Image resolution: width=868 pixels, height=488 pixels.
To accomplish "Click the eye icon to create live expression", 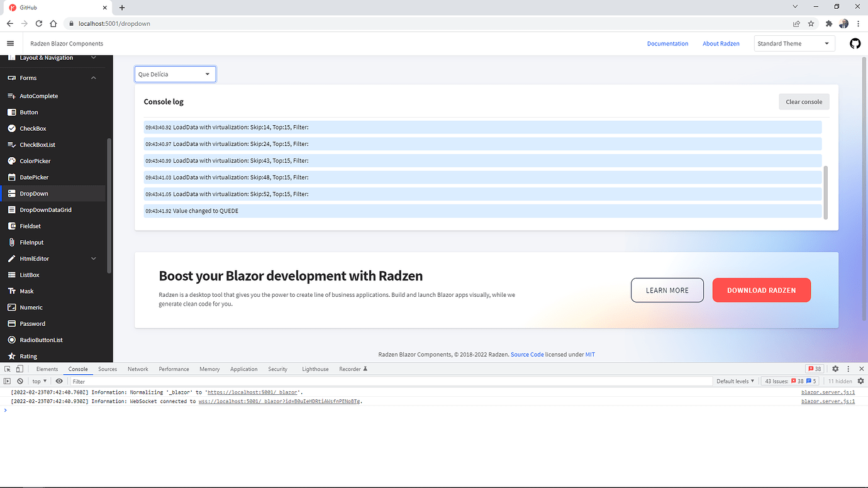I will [58, 380].
